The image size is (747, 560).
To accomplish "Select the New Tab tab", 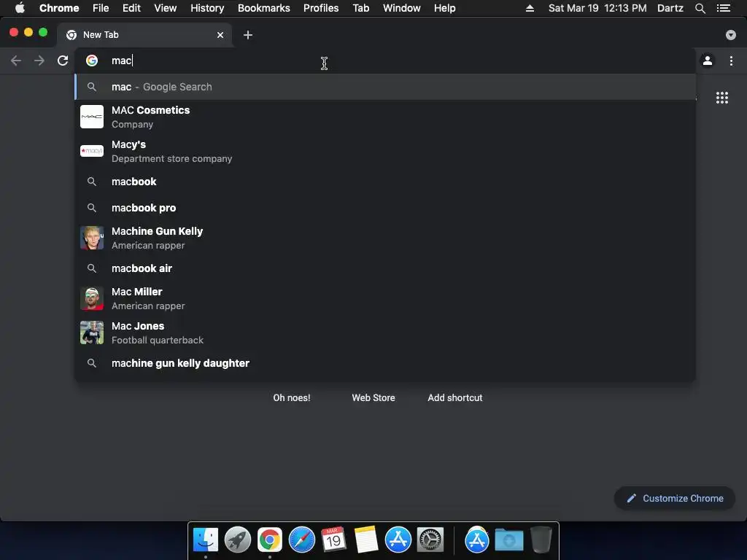I will coord(145,35).
